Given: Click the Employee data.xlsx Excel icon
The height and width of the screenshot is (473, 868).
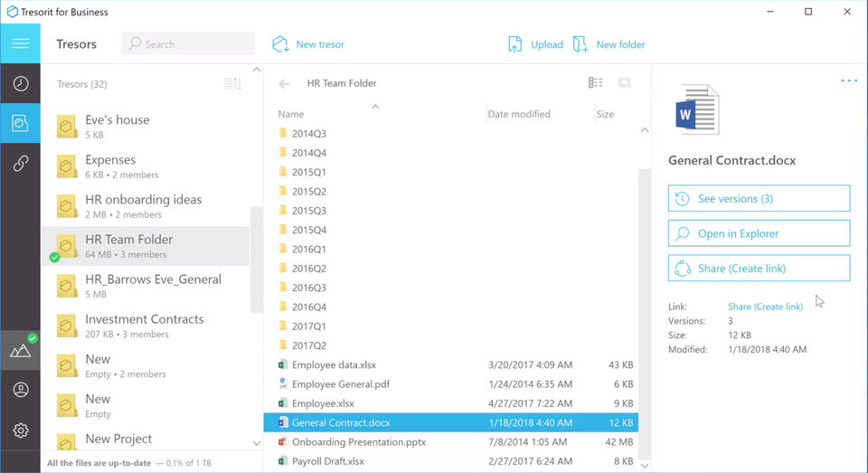Looking at the screenshot, I should (283, 364).
